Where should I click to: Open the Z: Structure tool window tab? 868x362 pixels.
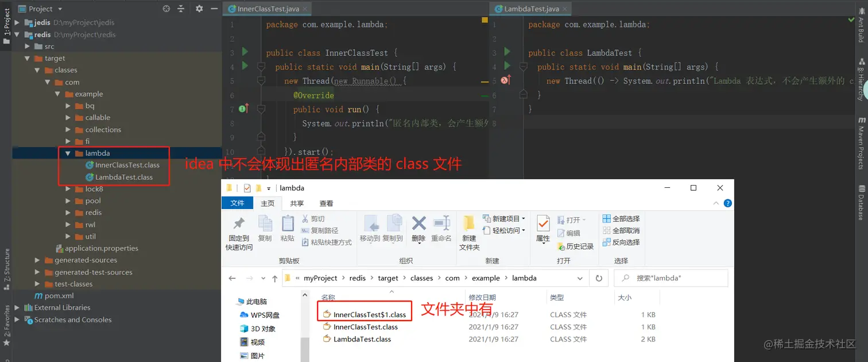6,268
